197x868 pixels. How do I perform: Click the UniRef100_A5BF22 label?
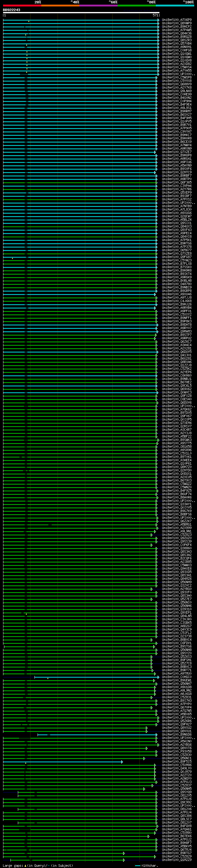pos(176,437)
